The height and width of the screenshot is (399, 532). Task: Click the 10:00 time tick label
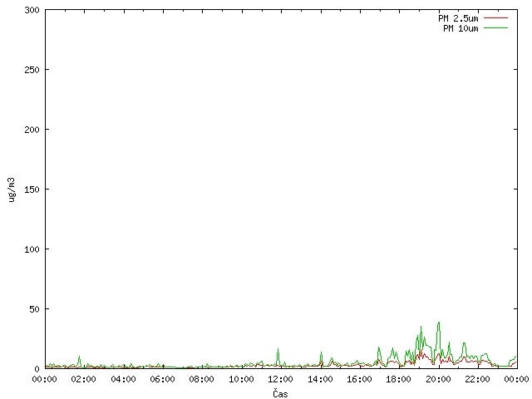241,379
